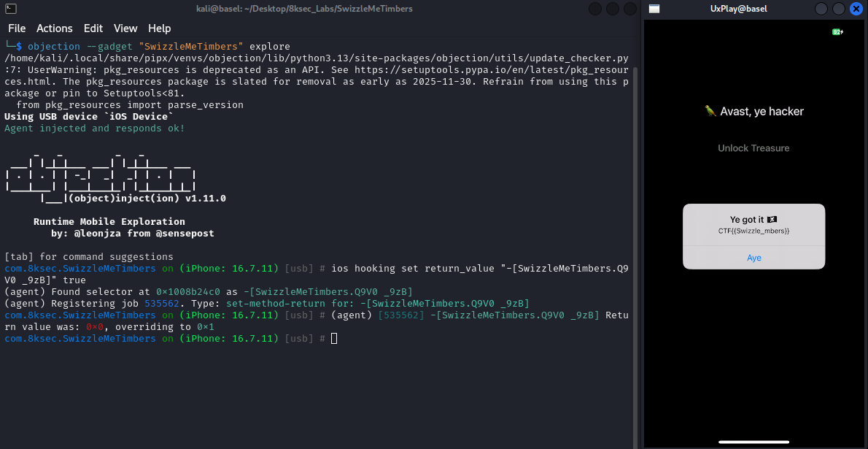The width and height of the screenshot is (868, 449).
Task: Tap the Unlock Treasure button
Action: 753,148
